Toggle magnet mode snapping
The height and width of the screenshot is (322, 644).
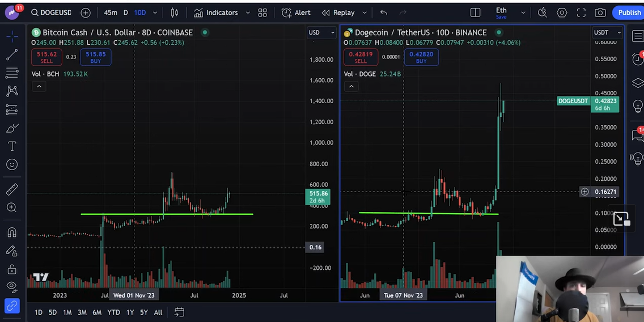[x=12, y=232]
